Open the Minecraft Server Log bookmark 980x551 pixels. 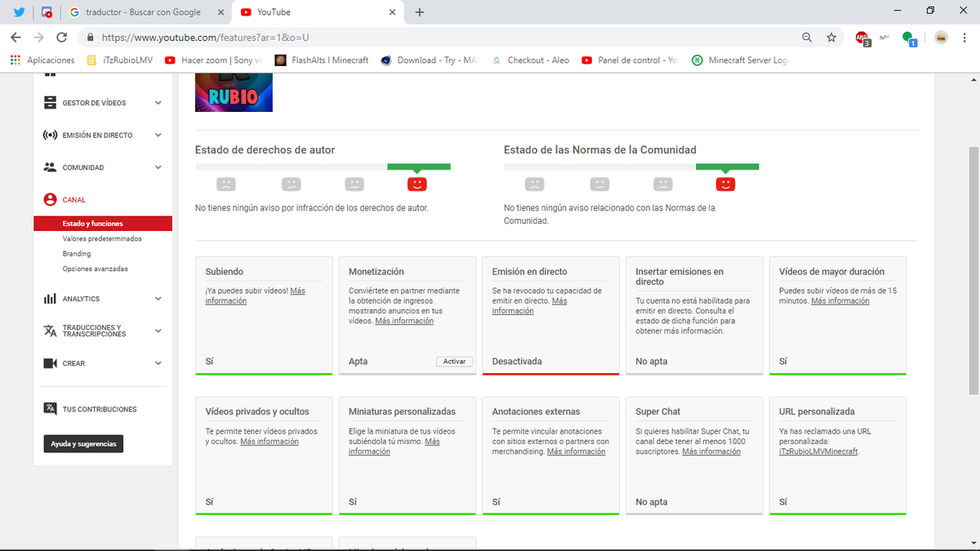click(x=740, y=60)
